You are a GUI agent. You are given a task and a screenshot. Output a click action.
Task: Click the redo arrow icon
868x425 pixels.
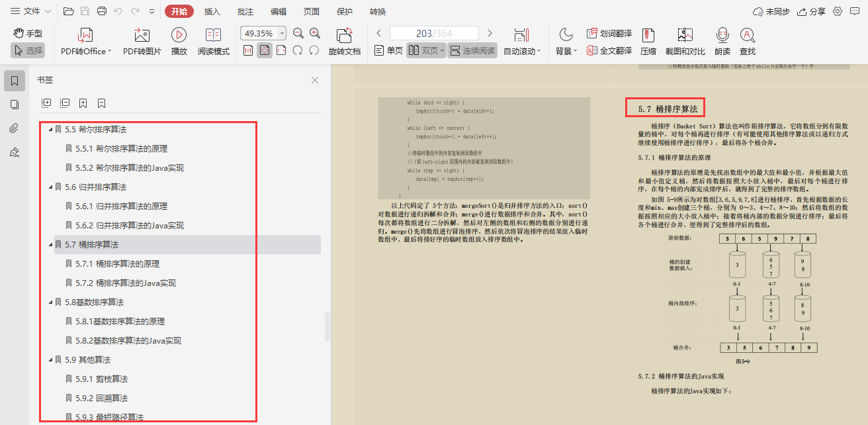point(135,11)
